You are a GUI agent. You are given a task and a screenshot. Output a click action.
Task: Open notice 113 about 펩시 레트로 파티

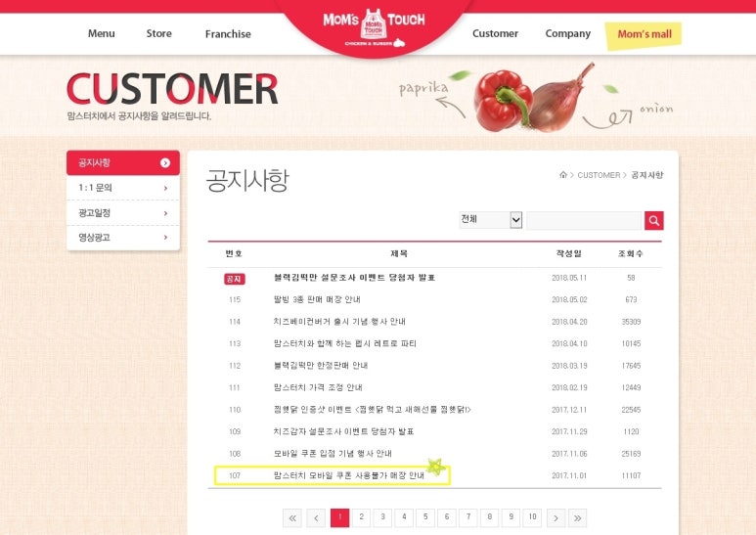click(x=344, y=343)
